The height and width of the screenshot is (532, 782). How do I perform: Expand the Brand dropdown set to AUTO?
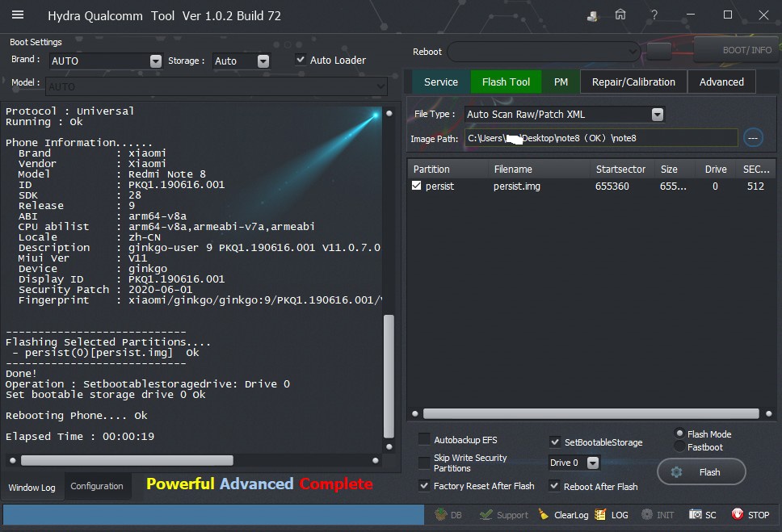click(155, 61)
